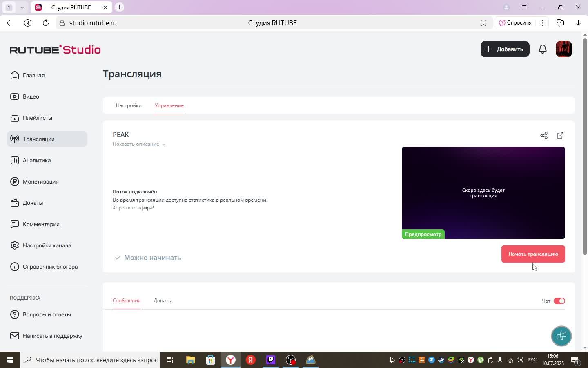588x368 pixels.
Task: Click Начать трансляцию button
Action: (x=533, y=254)
